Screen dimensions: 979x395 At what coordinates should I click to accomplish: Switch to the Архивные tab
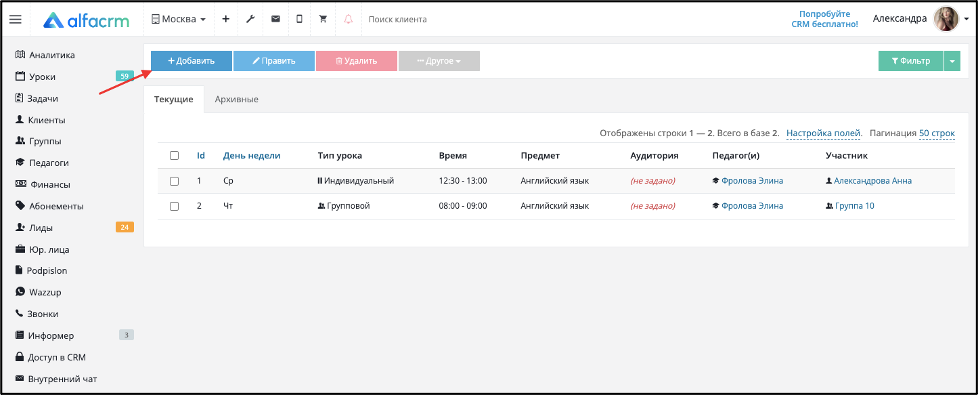(236, 99)
